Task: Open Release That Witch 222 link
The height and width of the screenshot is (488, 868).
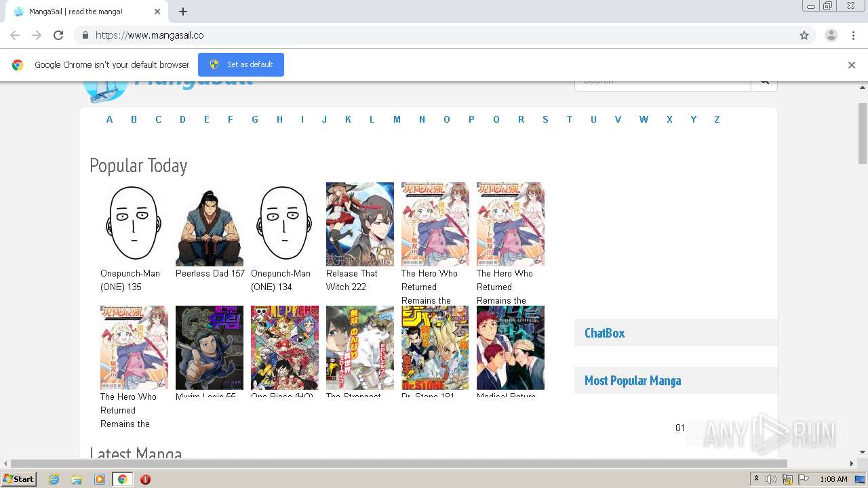Action: click(352, 280)
